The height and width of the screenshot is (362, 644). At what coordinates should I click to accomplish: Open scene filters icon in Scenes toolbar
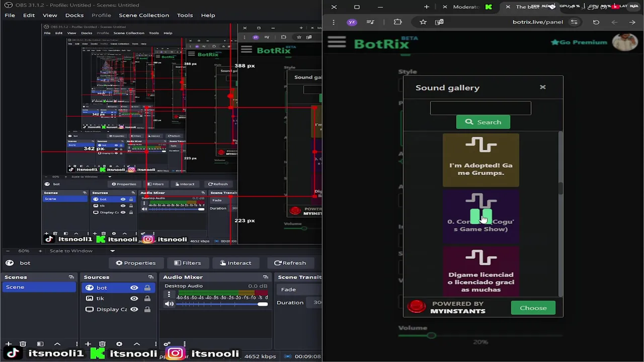click(40, 344)
